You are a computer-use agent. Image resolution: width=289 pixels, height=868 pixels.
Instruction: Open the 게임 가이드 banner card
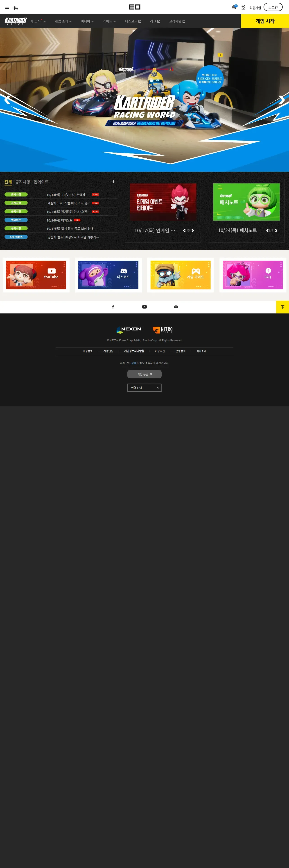[181, 275]
